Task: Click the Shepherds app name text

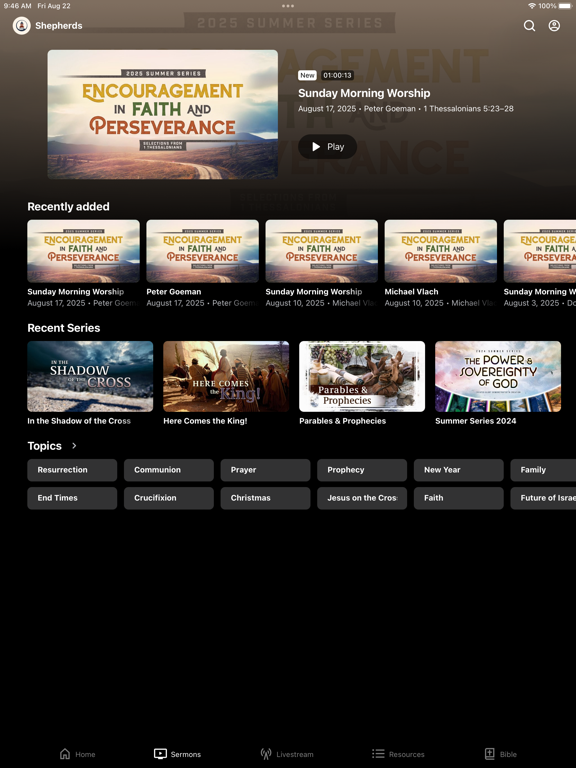Action: point(59,25)
